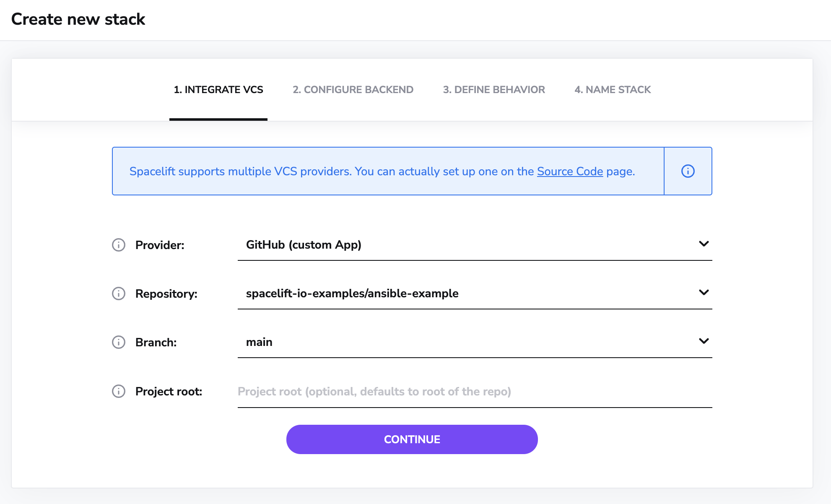Open the NAME STACK step
The height and width of the screenshot is (504, 831).
[x=613, y=89]
